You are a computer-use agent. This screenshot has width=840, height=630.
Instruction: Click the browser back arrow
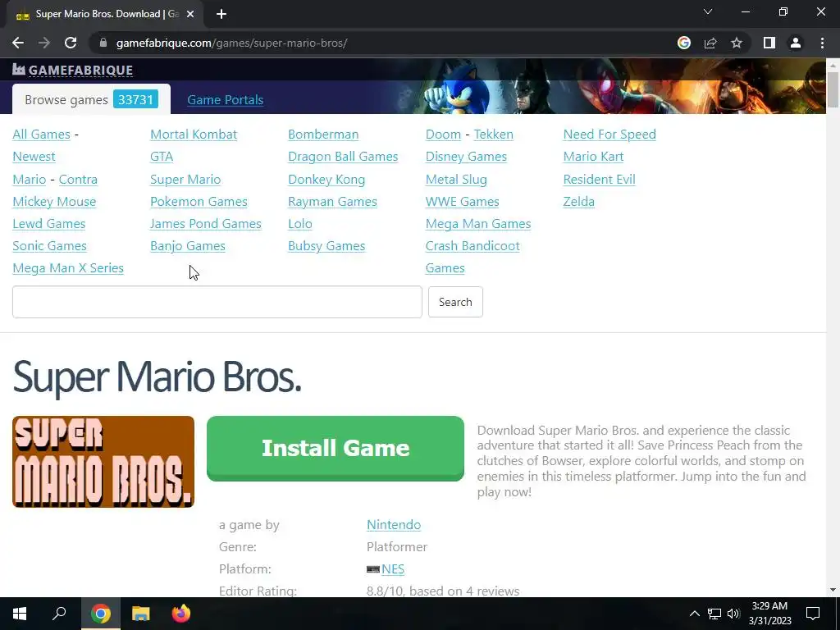[x=18, y=43]
